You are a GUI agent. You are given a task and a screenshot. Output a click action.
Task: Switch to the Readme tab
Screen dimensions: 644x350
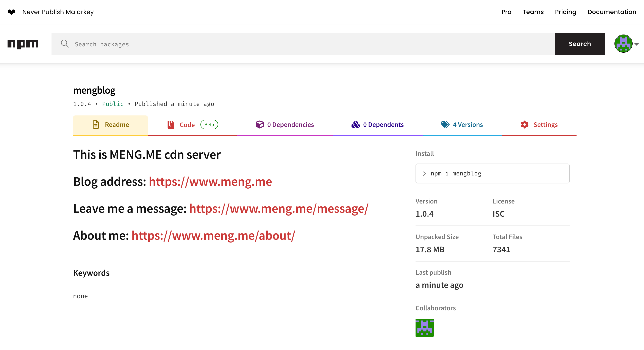point(110,125)
